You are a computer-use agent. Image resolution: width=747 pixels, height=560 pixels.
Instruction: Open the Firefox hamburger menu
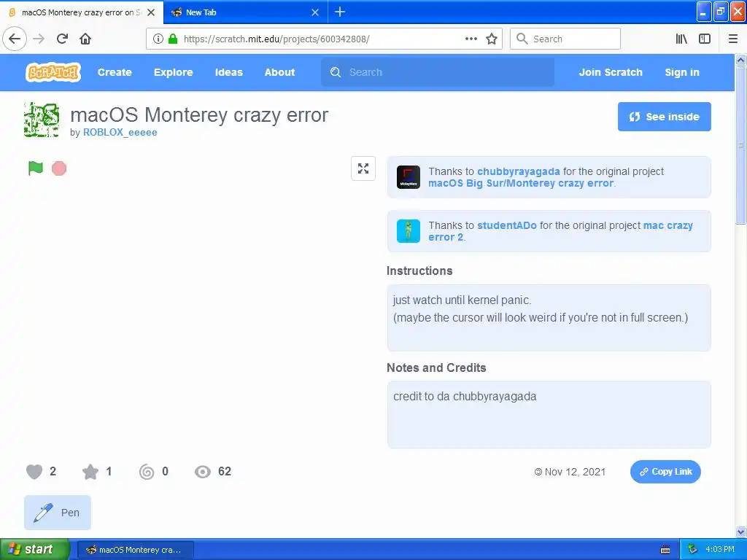tap(732, 39)
